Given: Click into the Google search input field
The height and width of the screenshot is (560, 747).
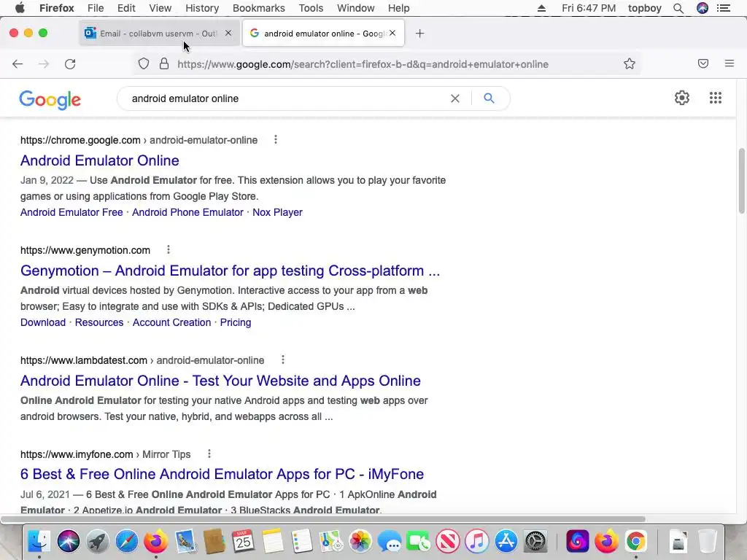Looking at the screenshot, I should [286, 98].
